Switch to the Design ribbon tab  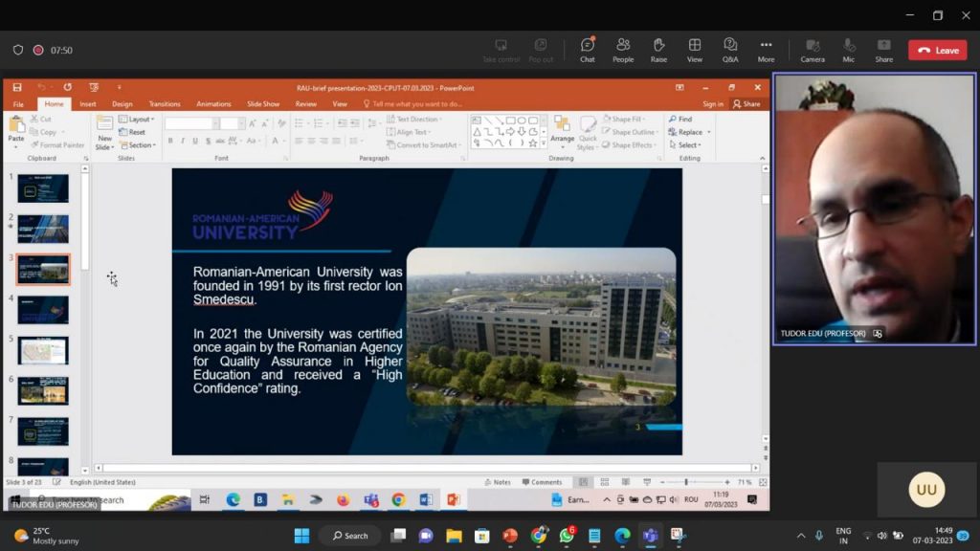122,104
